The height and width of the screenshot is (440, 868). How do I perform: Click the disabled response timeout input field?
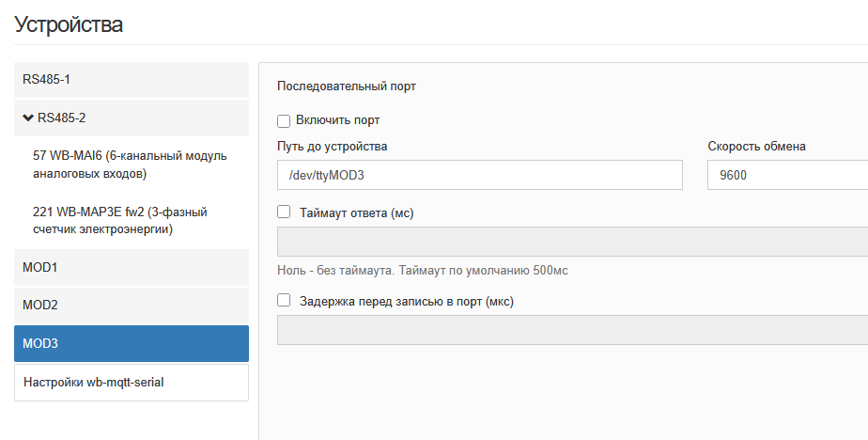[572, 242]
